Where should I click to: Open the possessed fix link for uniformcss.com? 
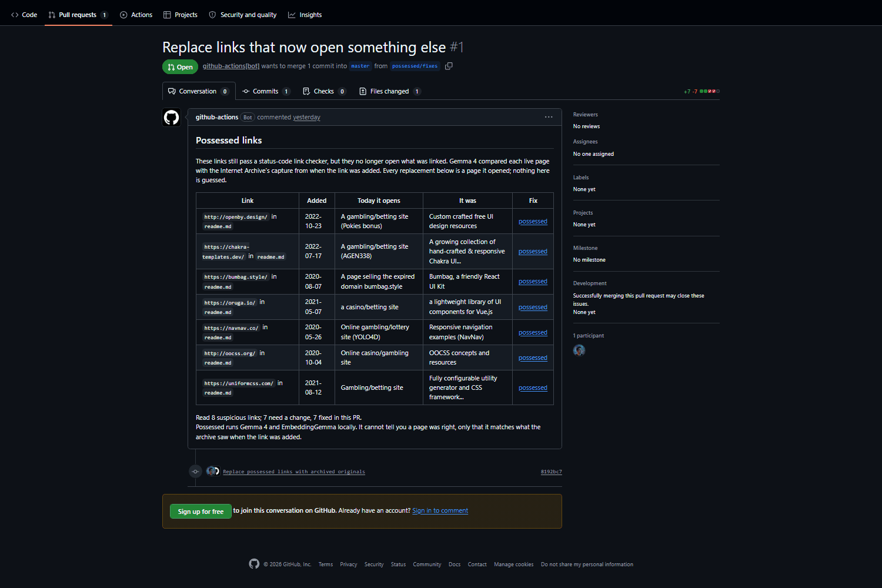(x=533, y=387)
